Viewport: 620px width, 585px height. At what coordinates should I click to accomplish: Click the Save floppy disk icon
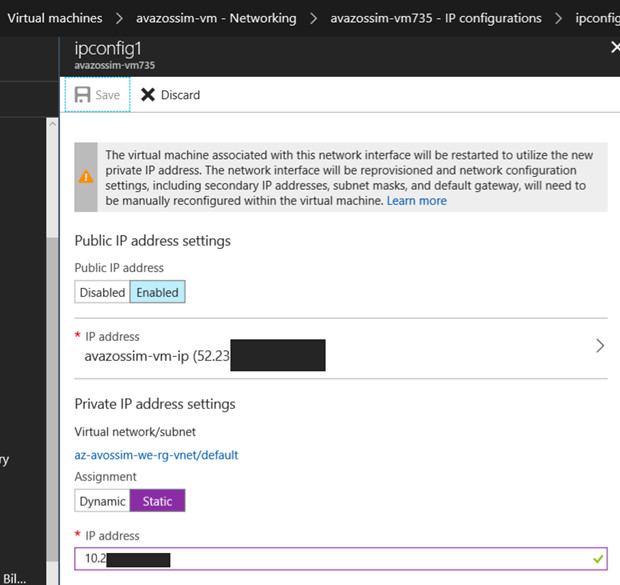tap(83, 95)
